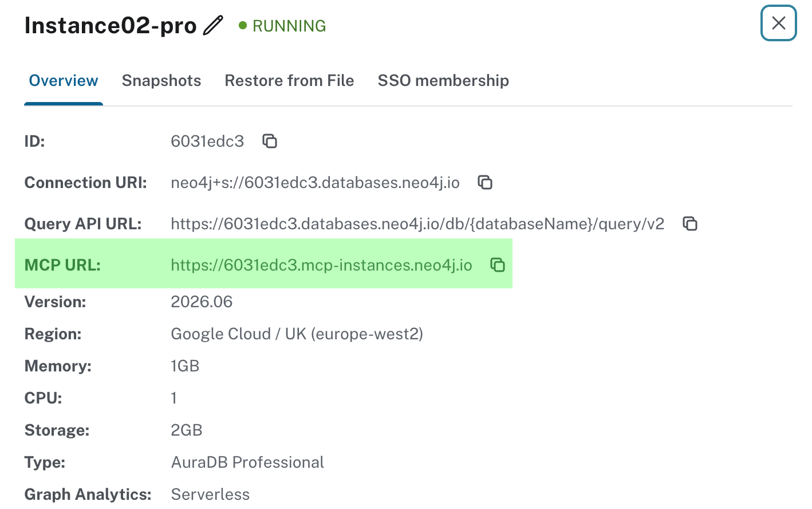Click the Storage value 2GB
The width and height of the screenshot is (812, 509).
pos(187,430)
